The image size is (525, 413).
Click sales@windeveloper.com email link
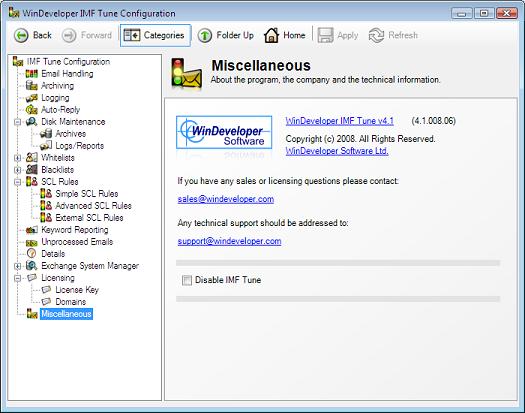[x=226, y=199]
